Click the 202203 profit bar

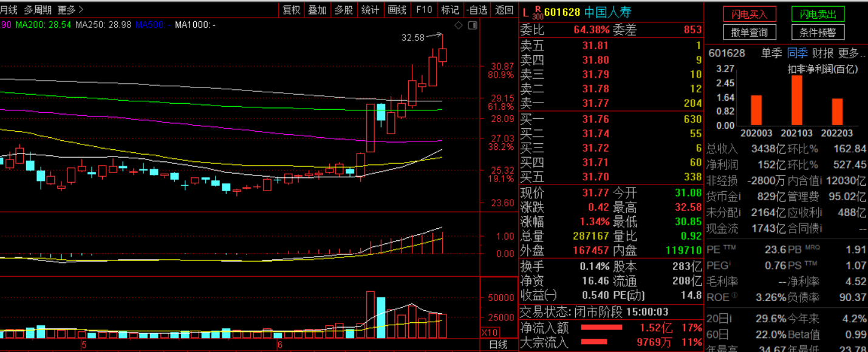pyautogui.click(x=838, y=112)
